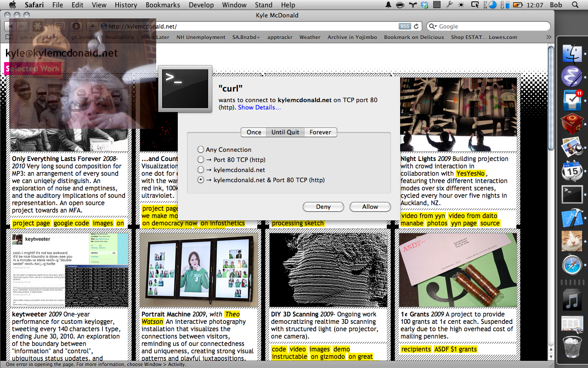Click the Safari compass icon in dock
This screenshot has width=588, height=368.
pyautogui.click(x=572, y=265)
